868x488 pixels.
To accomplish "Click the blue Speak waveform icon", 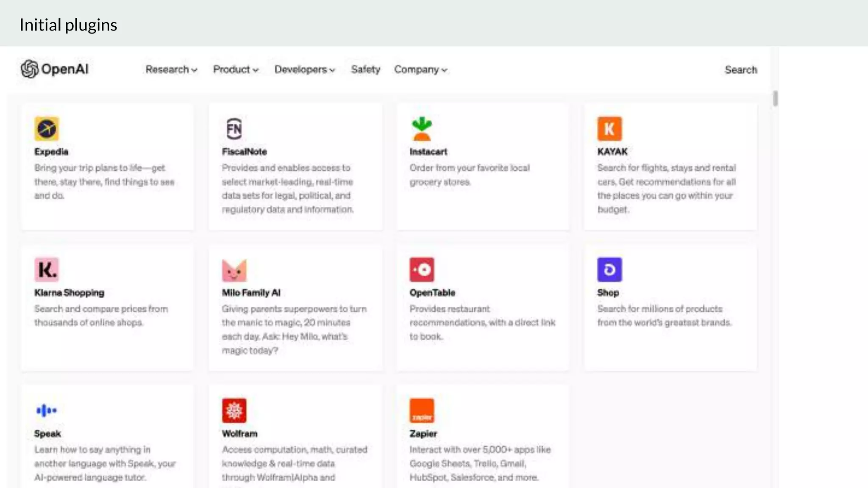I will [x=47, y=410].
